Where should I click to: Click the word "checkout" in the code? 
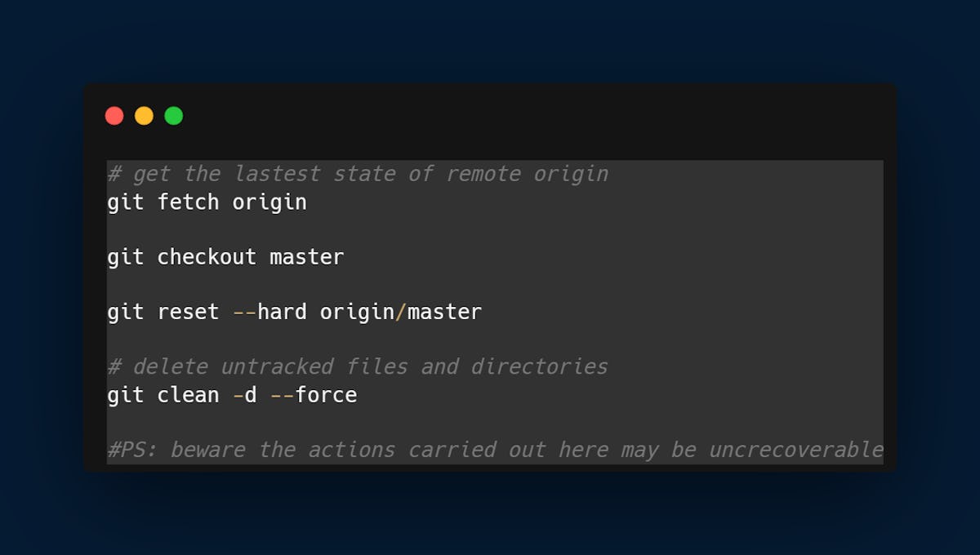click(x=207, y=257)
